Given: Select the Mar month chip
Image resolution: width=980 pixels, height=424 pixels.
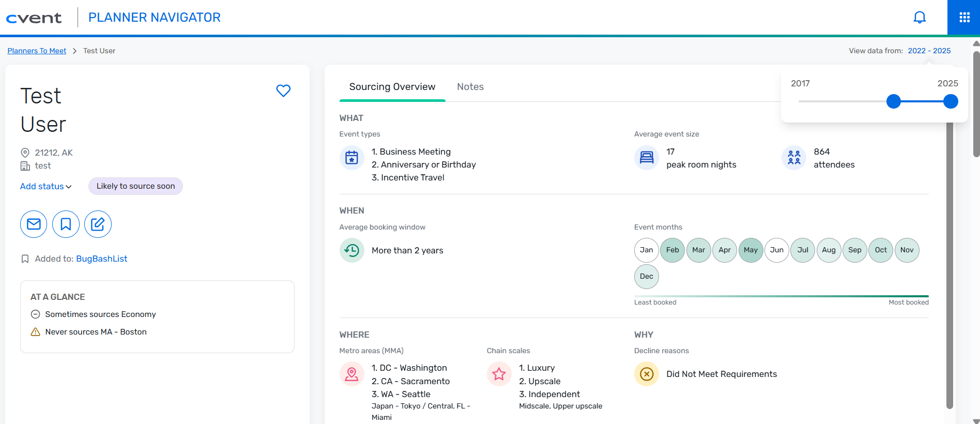Looking at the screenshot, I should pos(699,250).
